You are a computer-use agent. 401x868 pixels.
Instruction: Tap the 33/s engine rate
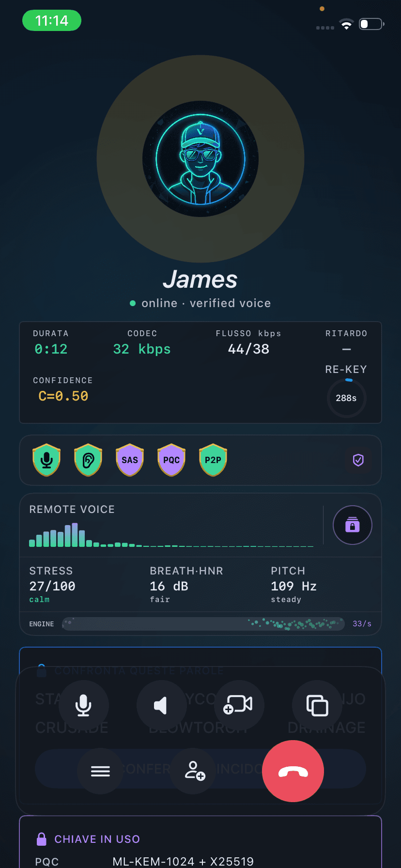362,624
